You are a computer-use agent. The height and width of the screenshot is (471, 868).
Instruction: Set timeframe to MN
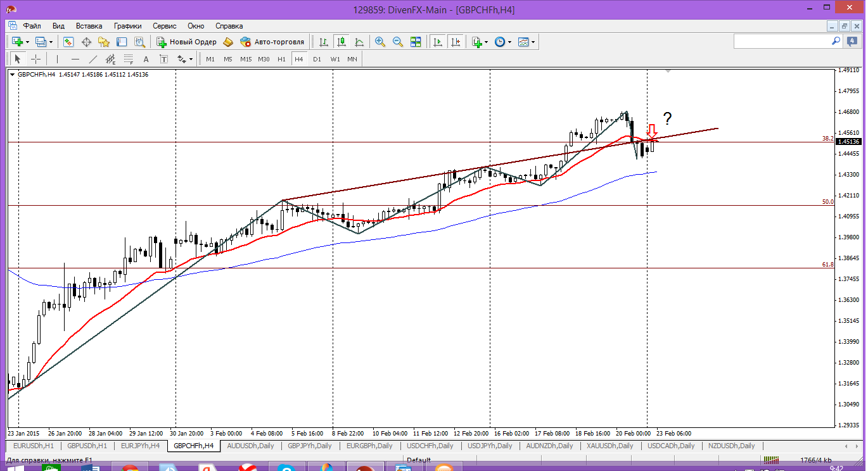tap(352, 59)
